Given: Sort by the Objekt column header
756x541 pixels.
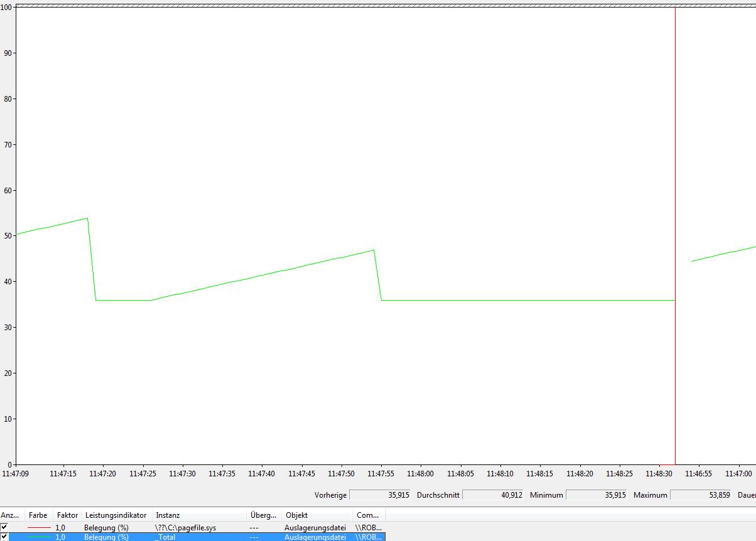Looking at the screenshot, I should [296, 515].
